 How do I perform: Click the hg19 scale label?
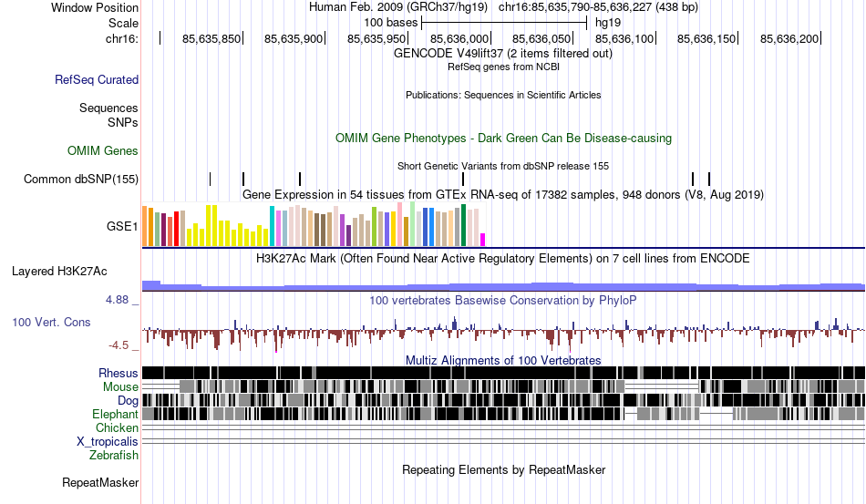click(608, 23)
